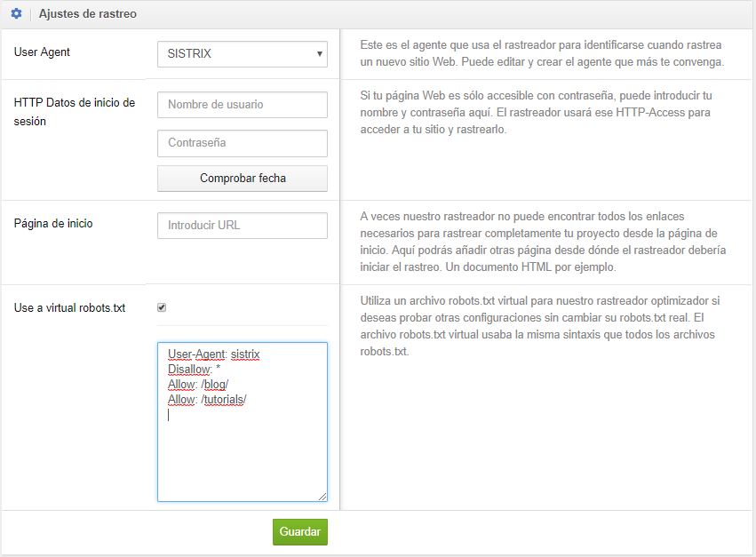756x557 pixels.
Task: Click the arrow of the User Agent select
Action: coord(319,54)
